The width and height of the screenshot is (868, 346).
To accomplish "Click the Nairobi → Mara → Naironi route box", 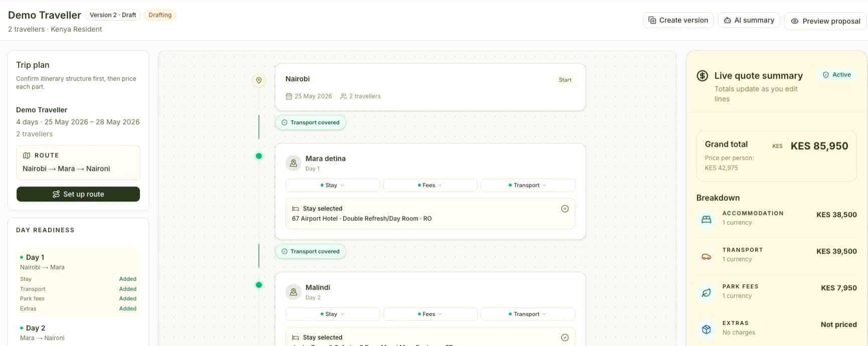I will (78, 162).
